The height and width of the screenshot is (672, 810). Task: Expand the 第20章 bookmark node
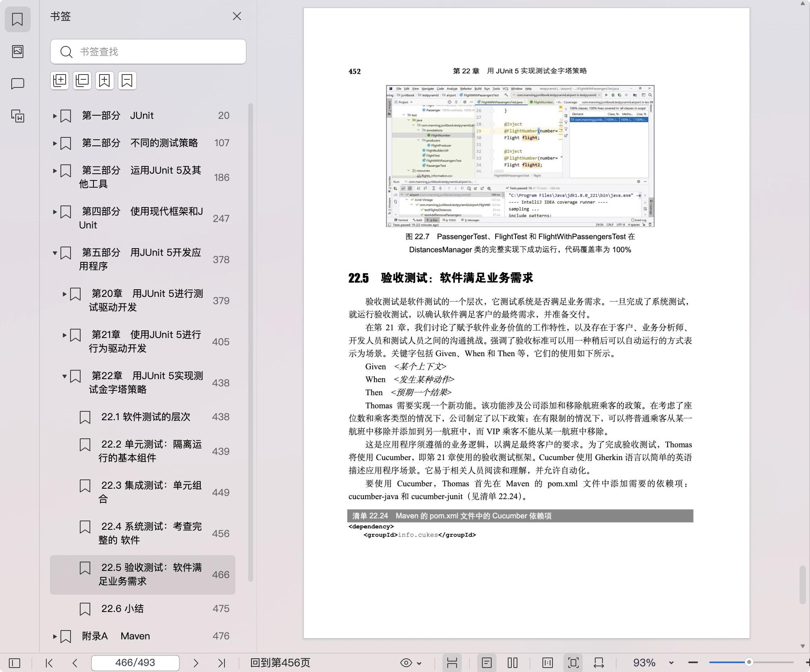coord(64,294)
